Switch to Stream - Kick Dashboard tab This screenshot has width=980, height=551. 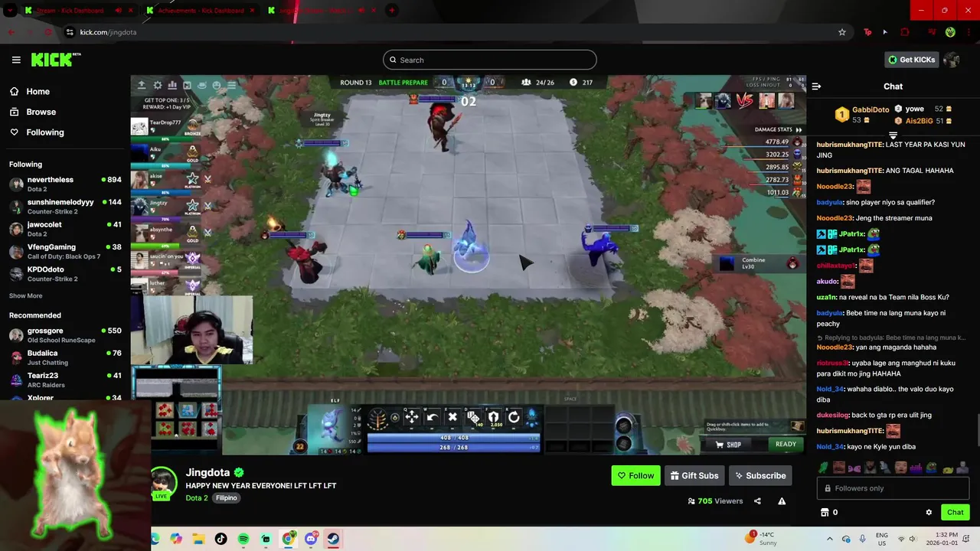click(70, 11)
